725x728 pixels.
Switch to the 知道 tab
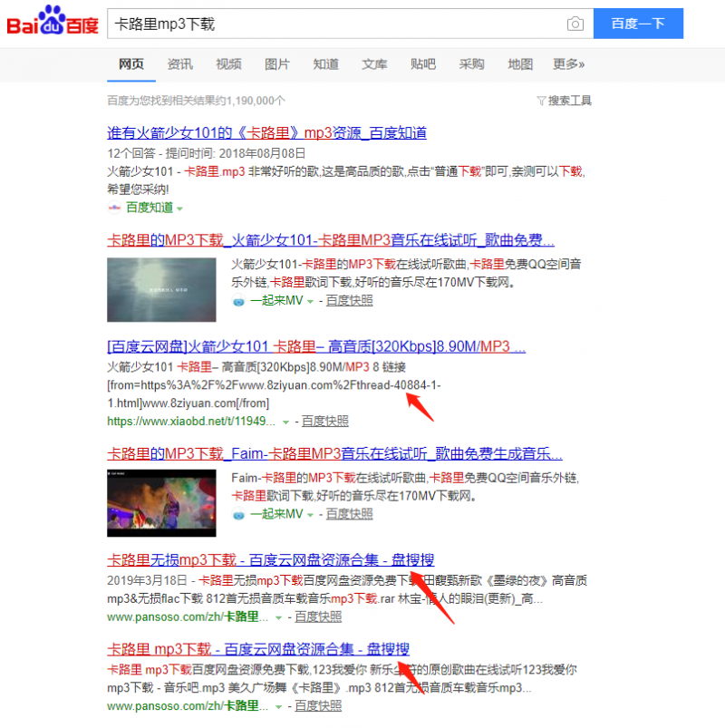click(x=326, y=64)
